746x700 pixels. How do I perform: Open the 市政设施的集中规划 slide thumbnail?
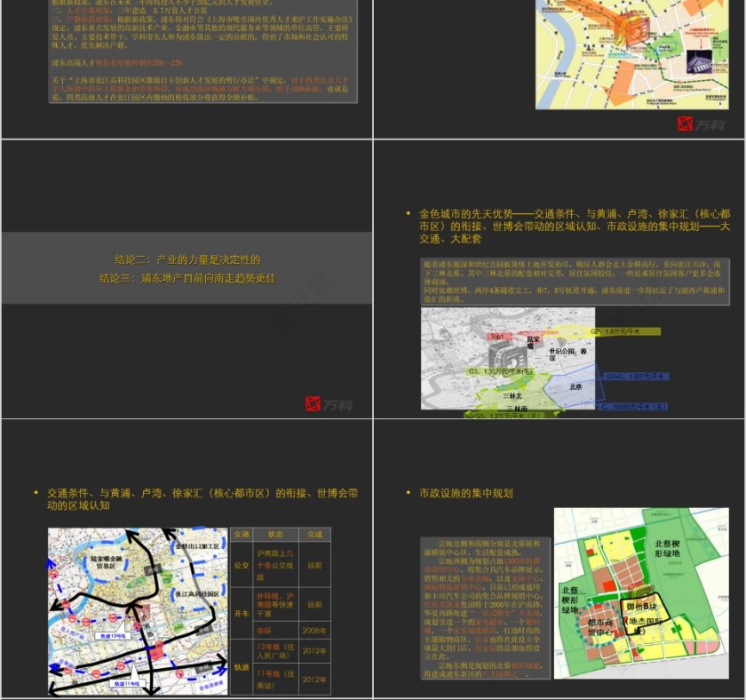[x=559, y=560]
